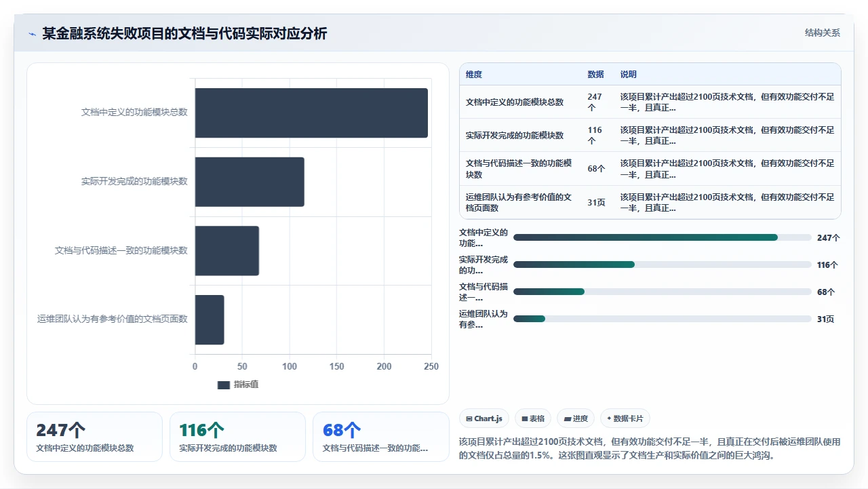This screenshot has height=489, width=868.
Task: Select the 数据卡片 tag
Action: pyautogui.click(x=625, y=418)
